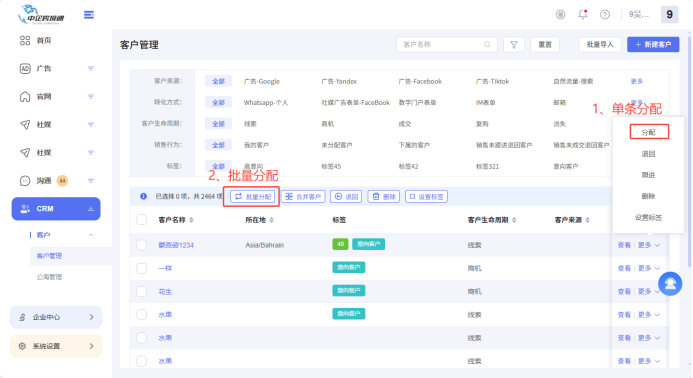Viewport: 693px width, 378px height.
Task: Show 更多 options in the 客户来源 filter row
Action: click(637, 81)
